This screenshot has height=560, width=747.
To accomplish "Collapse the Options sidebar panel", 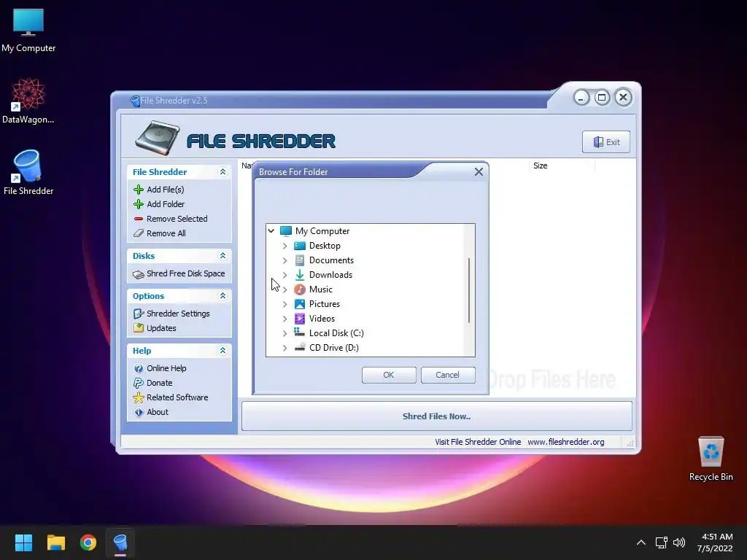I will pos(222,296).
